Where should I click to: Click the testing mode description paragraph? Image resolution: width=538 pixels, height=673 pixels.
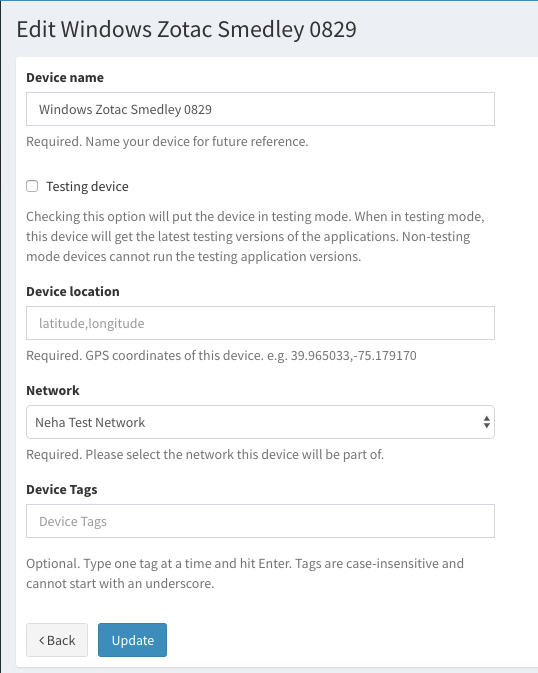255,236
